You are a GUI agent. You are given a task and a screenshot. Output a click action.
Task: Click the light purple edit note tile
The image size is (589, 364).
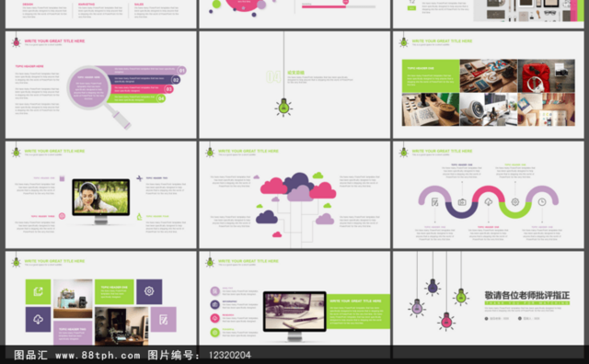tap(164, 319)
